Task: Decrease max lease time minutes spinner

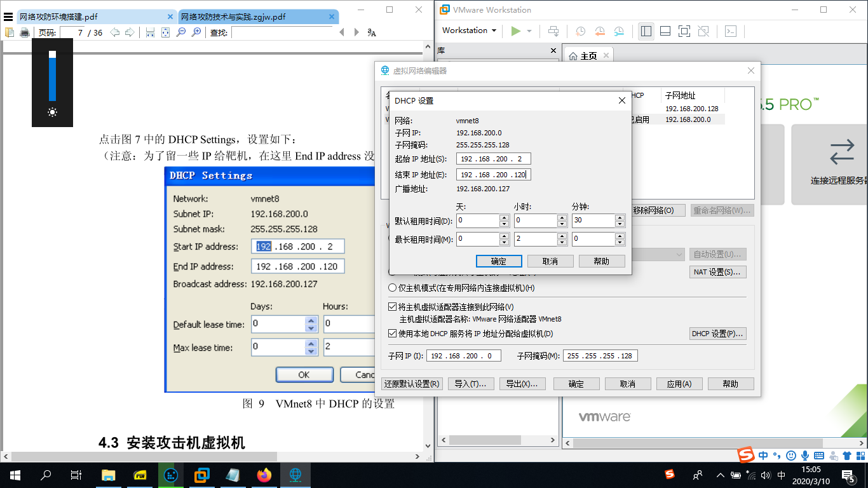Action: click(620, 242)
